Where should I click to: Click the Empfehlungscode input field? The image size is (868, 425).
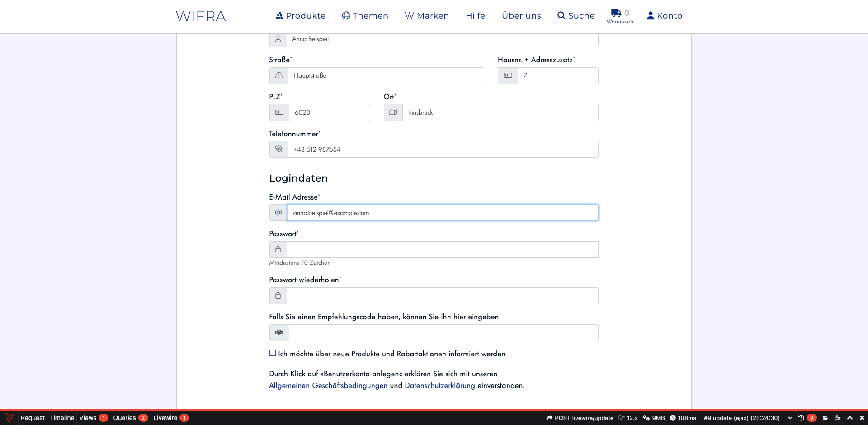pos(443,332)
